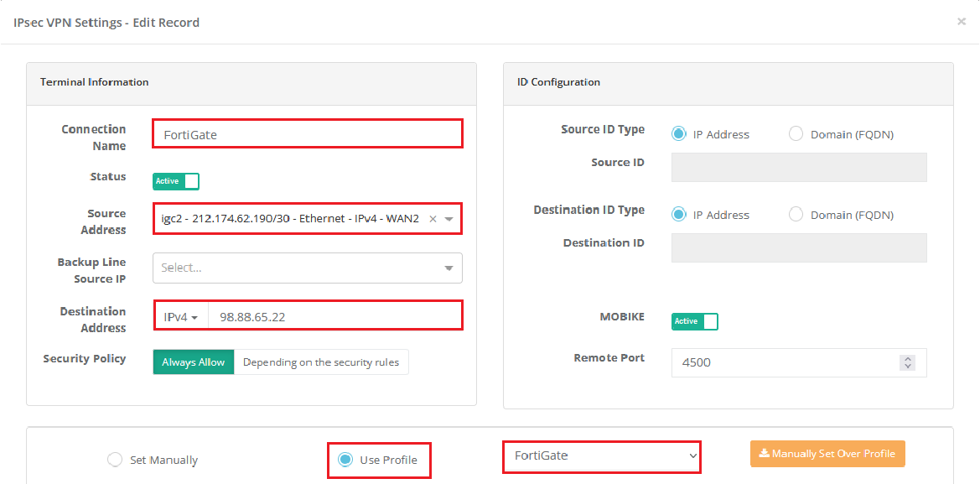Clear the Source Address selection with the x icon
This screenshot has height=484, width=980.
coord(433,219)
